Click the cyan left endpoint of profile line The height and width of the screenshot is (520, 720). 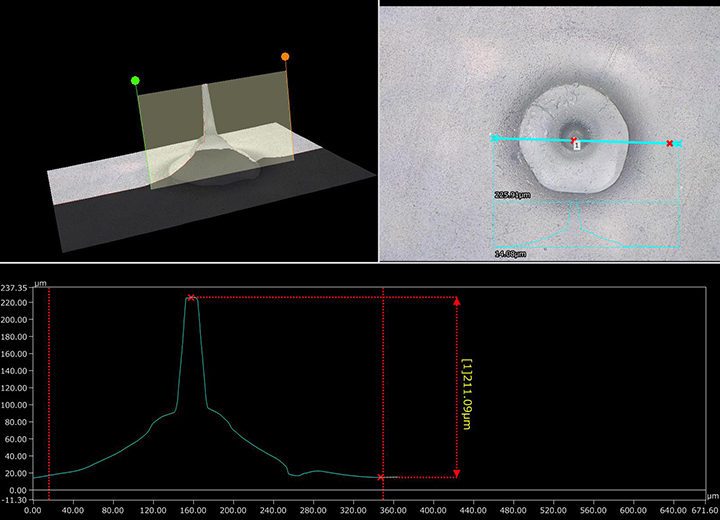(494, 137)
